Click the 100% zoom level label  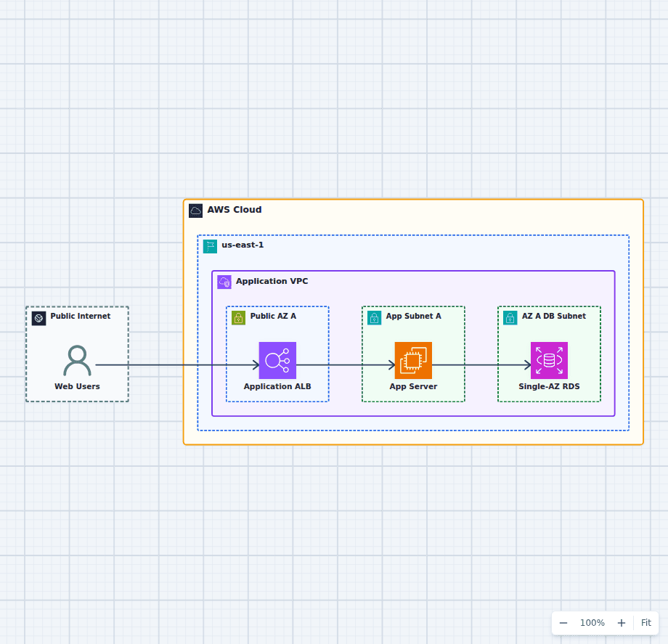coord(592,623)
